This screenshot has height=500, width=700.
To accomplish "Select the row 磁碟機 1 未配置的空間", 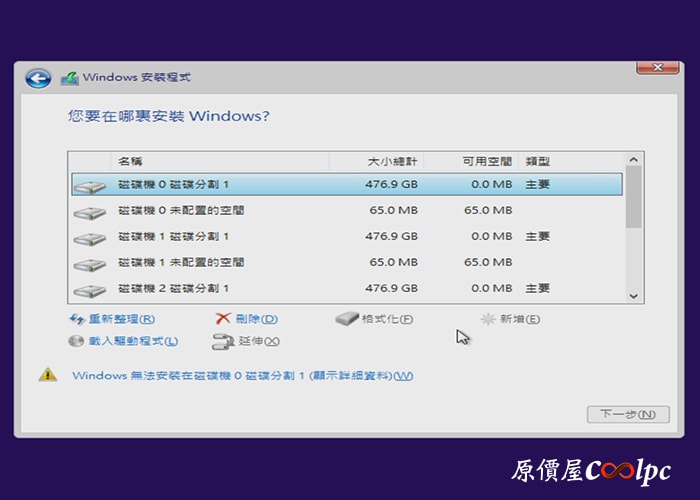I will click(347, 262).
